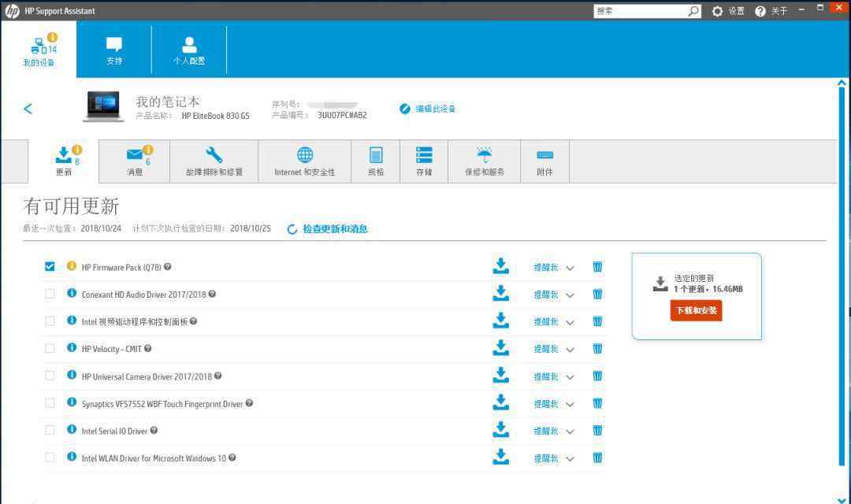Open the 故障排除和修复 tab
The image size is (851, 504).
(x=214, y=161)
